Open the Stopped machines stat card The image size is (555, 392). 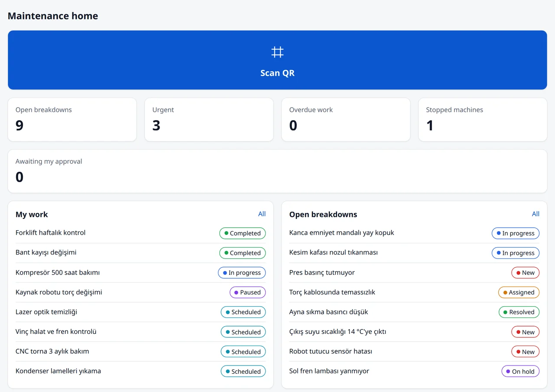click(483, 120)
